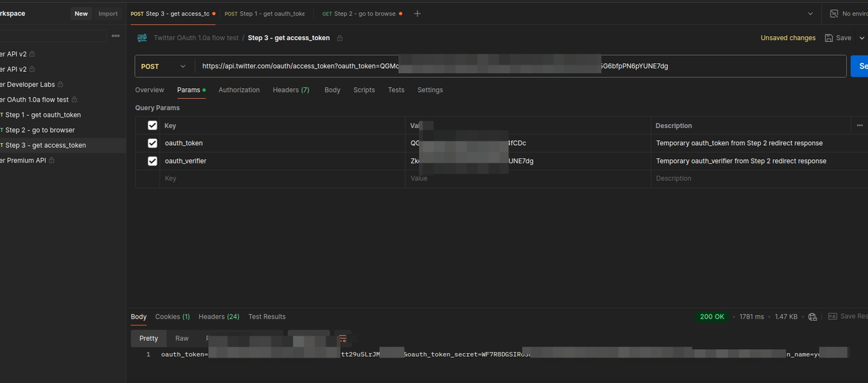Image resolution: width=868 pixels, height=383 pixels.
Task: Open the request Settings tab
Action: click(x=430, y=90)
